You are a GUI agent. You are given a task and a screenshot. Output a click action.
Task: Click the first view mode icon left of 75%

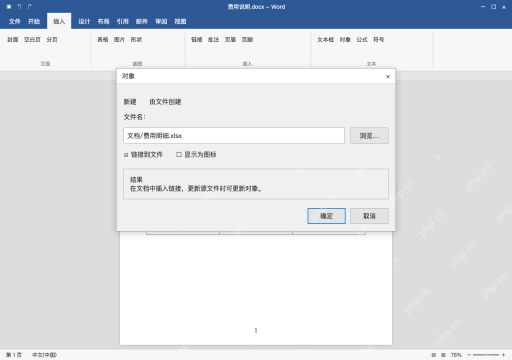434,355
